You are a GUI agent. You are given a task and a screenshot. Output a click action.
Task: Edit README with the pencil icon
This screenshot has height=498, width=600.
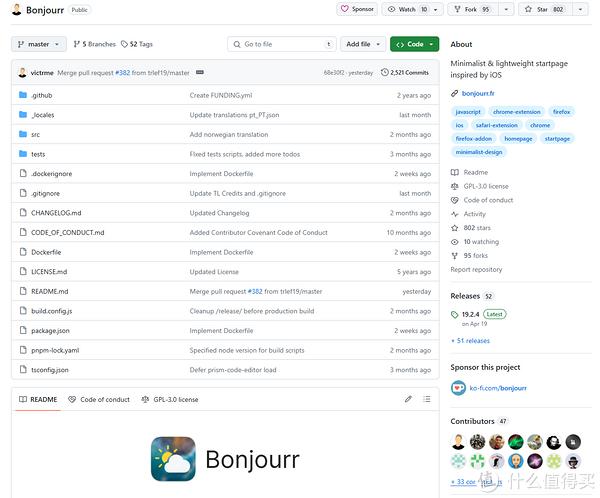(x=408, y=399)
